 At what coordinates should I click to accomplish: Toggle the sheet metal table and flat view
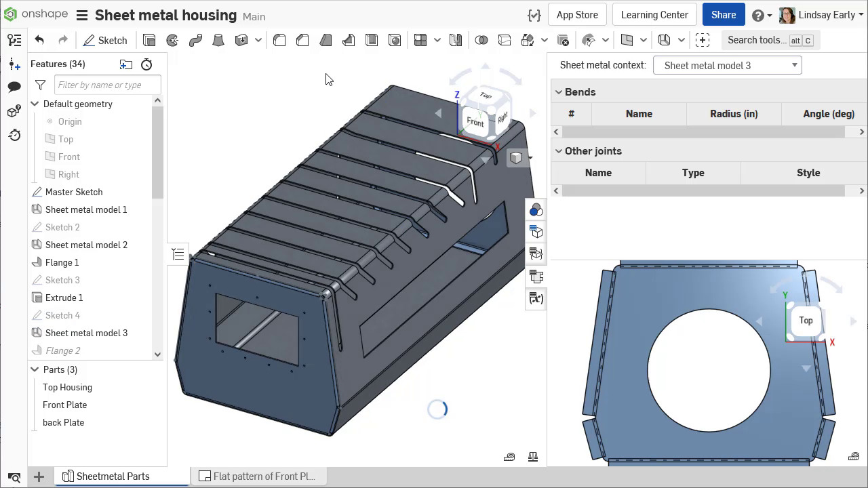(x=536, y=277)
